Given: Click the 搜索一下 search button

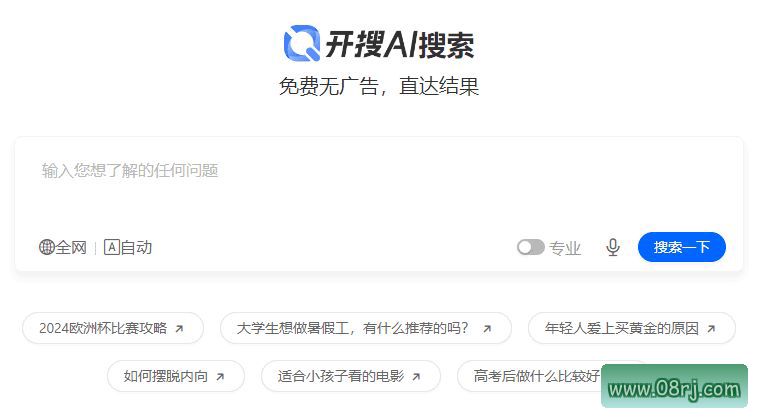Looking at the screenshot, I should [682, 247].
